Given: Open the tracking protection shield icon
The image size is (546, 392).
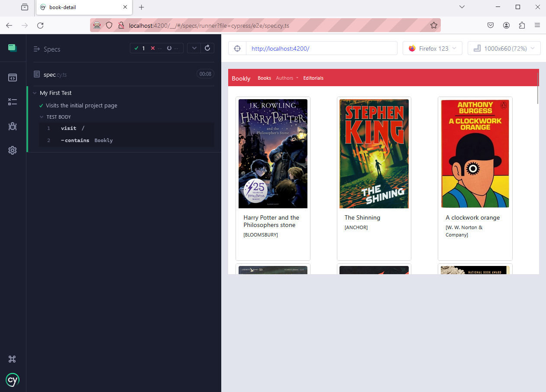Looking at the screenshot, I should coord(110,26).
